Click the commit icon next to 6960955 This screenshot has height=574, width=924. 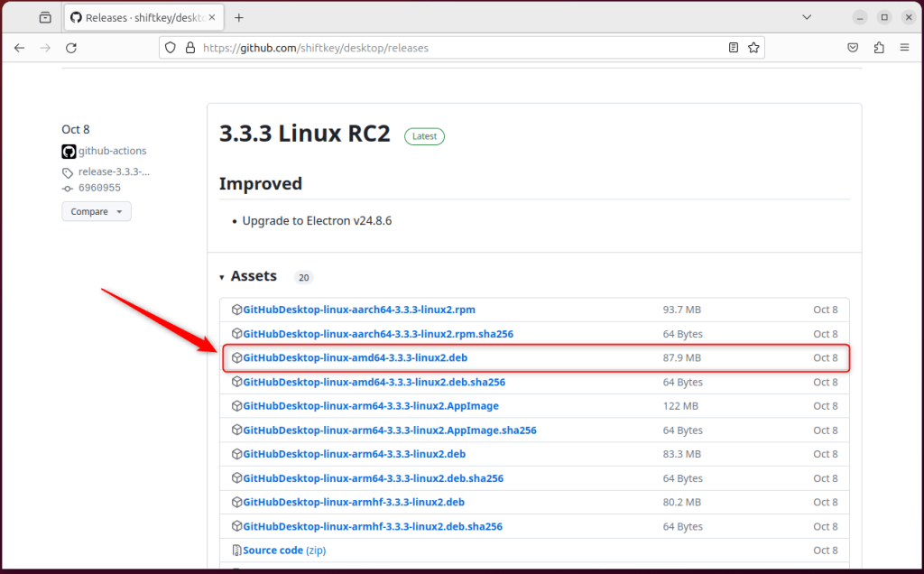[x=66, y=188]
